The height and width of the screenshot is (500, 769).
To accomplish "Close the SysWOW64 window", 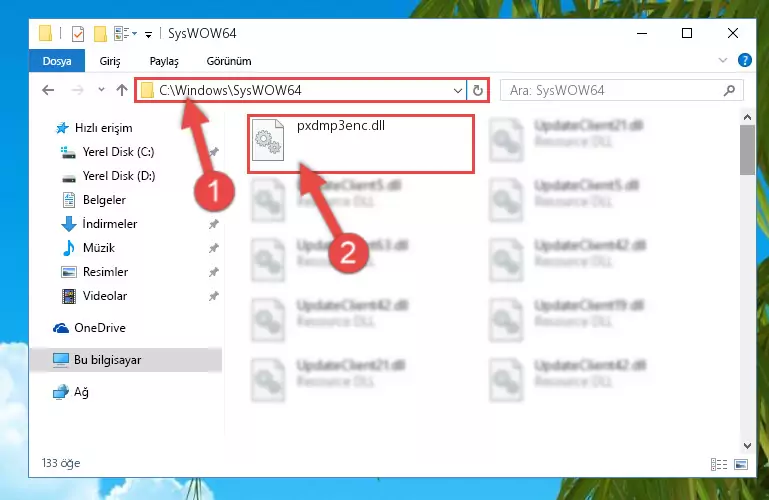I will pos(733,33).
